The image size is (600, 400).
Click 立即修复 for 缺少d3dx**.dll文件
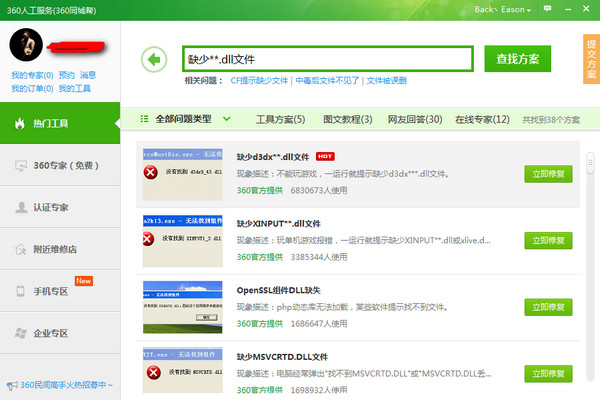[548, 174]
